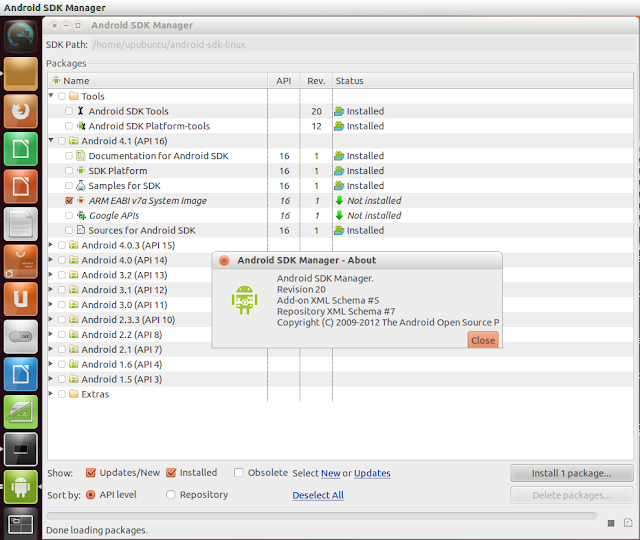Check the Google APIs checkbox

[x=69, y=215]
